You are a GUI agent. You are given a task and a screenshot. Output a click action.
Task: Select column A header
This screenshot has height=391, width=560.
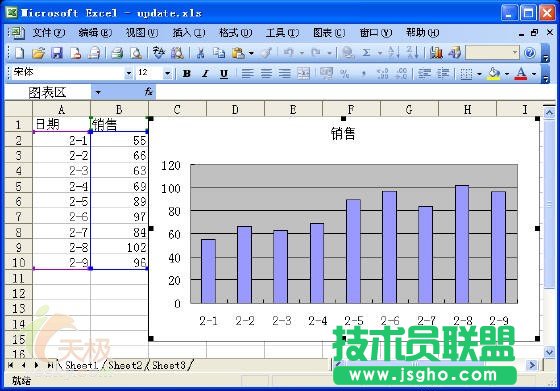click(61, 109)
